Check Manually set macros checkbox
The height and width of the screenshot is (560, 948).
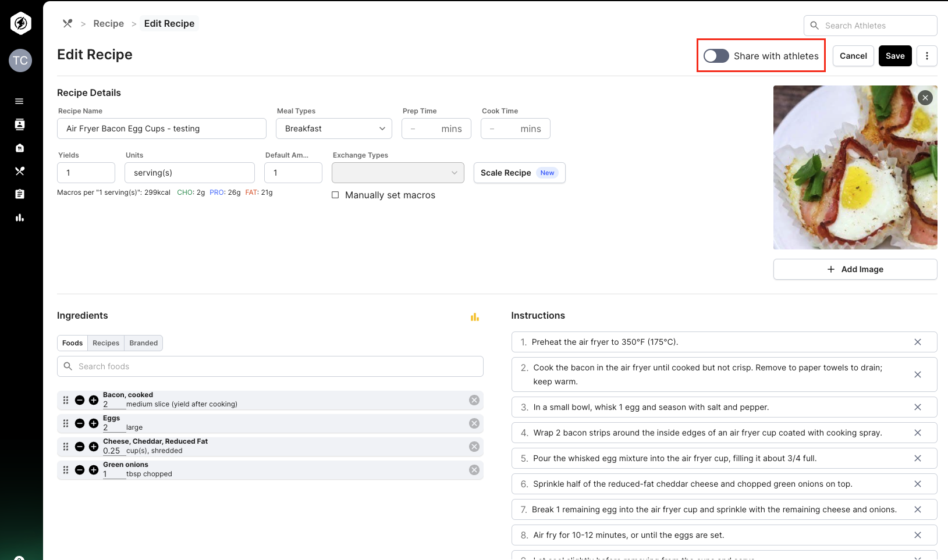click(x=335, y=195)
